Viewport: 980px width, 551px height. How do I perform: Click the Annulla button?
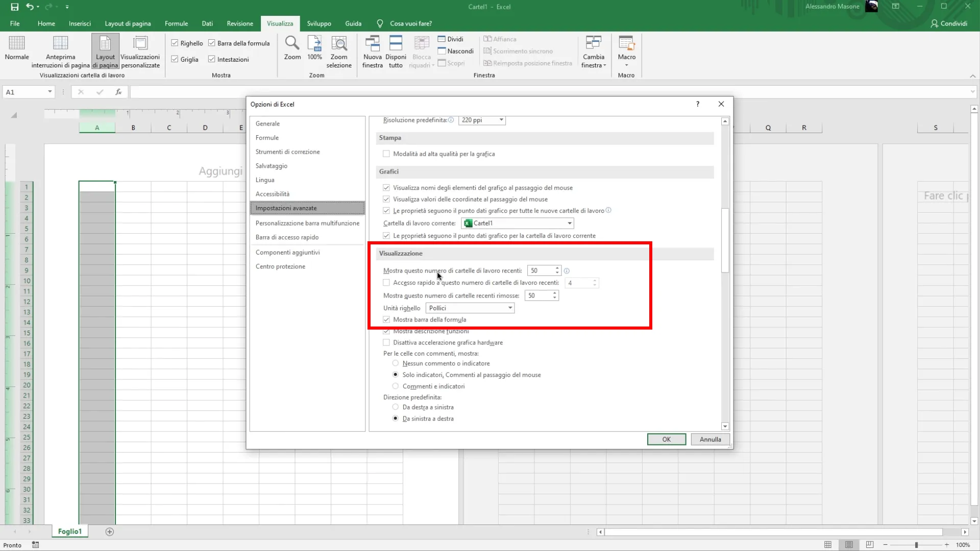pyautogui.click(x=710, y=439)
